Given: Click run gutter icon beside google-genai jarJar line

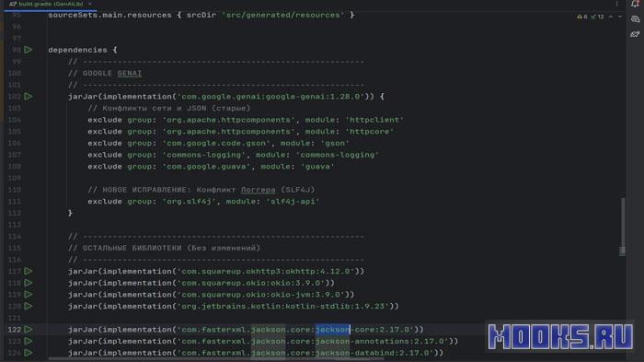Looking at the screenshot, I should pos(29,97).
